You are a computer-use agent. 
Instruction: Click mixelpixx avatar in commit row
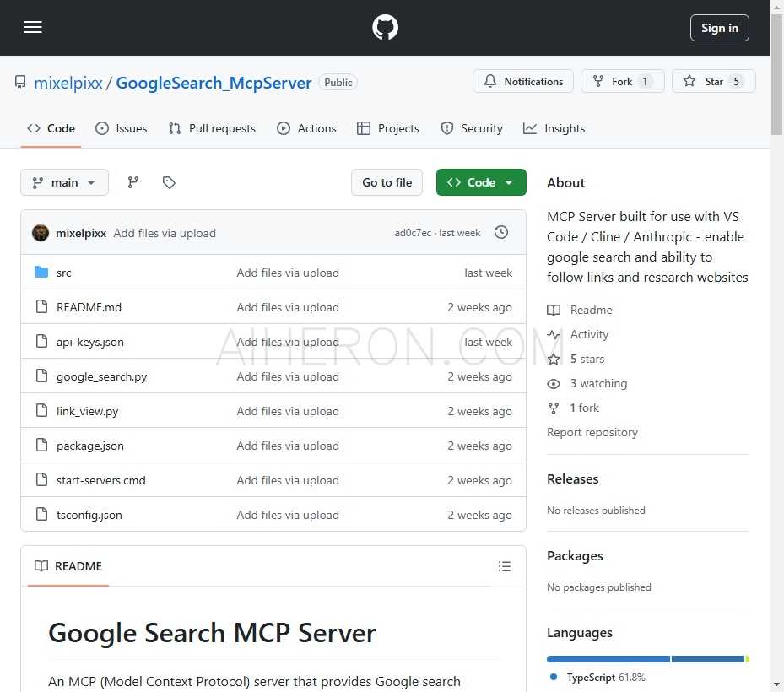pos(41,233)
